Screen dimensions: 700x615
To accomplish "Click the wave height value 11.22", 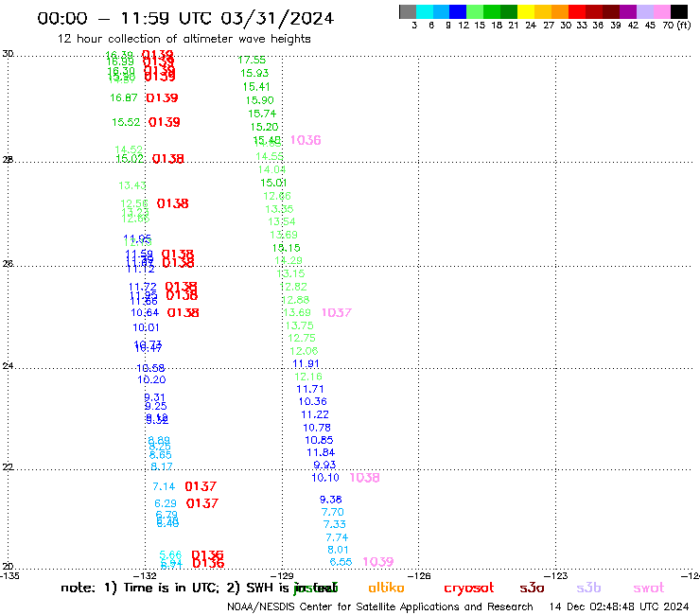I will click(315, 415).
